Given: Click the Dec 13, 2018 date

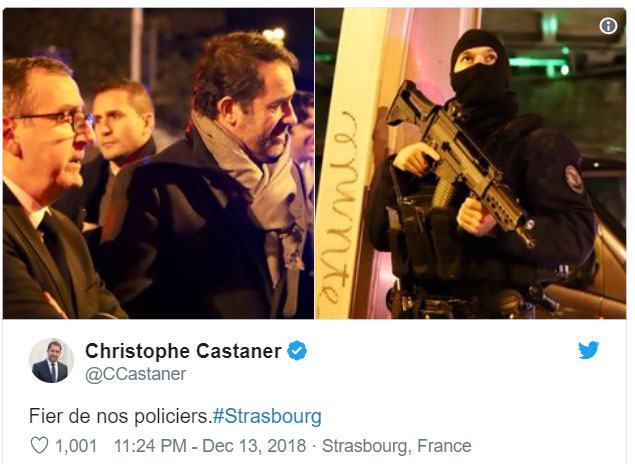Looking at the screenshot, I should (254, 446).
